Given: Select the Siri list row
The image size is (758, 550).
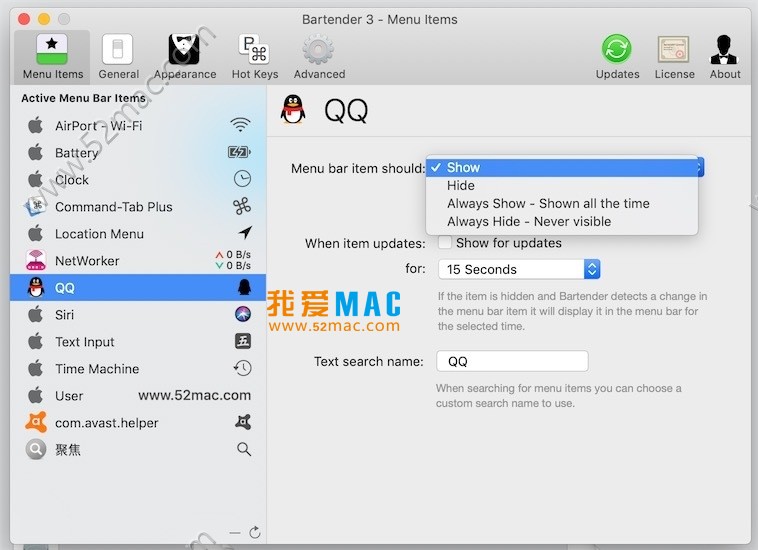Looking at the screenshot, I should (138, 315).
